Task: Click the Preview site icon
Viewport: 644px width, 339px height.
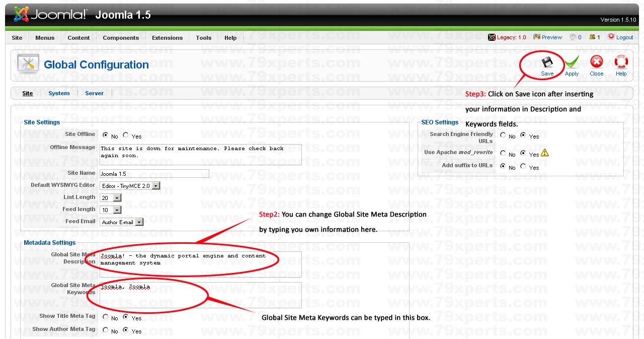Action: (537, 37)
